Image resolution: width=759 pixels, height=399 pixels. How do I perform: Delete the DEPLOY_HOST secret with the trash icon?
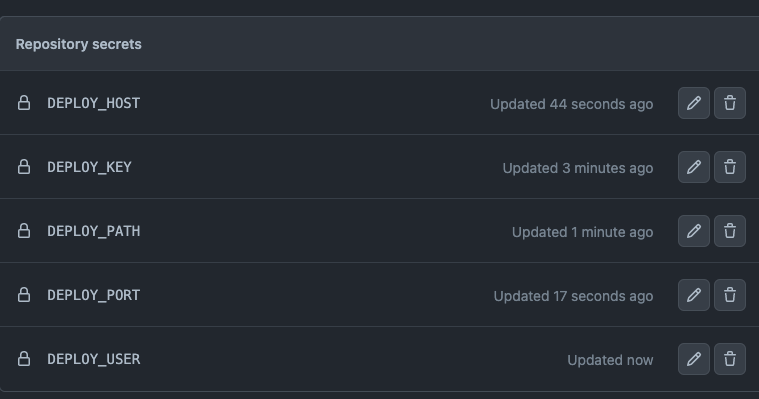pos(730,103)
